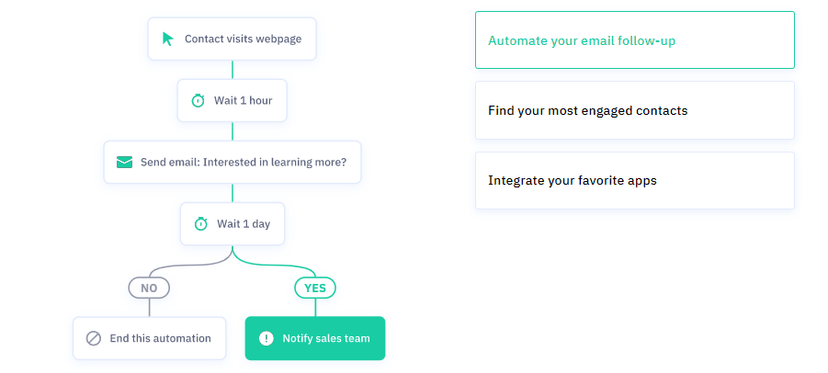Click the stopwatch icon beside Wait 1 hour
The width and height of the screenshot is (828, 373).
point(197,100)
